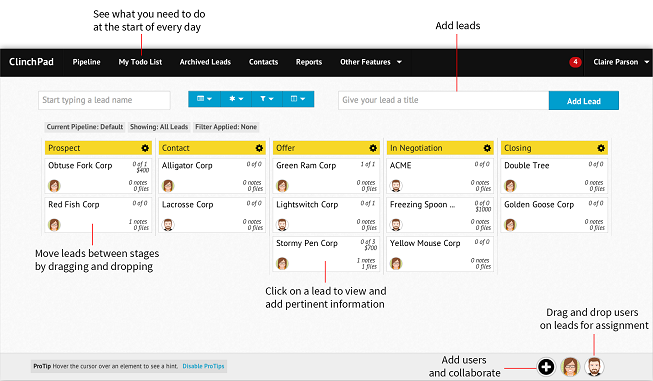
Task: Click the assignee avatar on Lightswitch Corp
Action: click(x=282, y=224)
